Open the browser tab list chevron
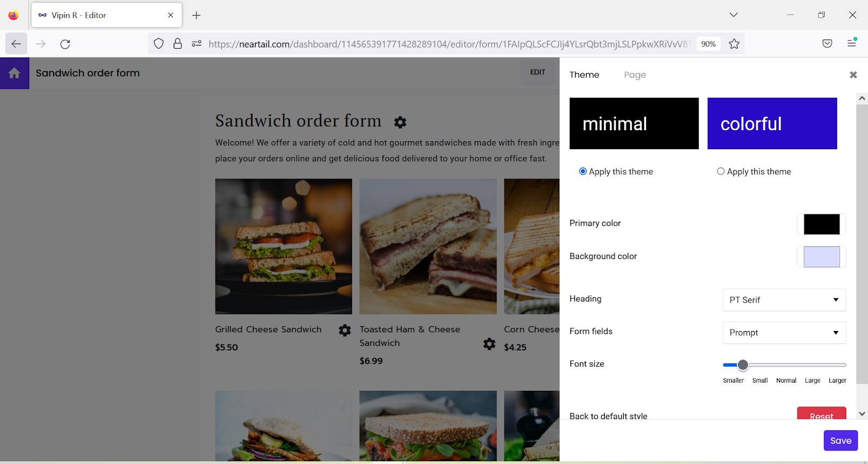 click(733, 15)
